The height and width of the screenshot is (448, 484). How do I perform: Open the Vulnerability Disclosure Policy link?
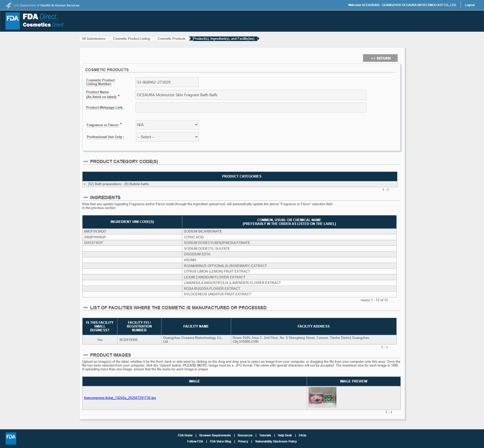pos(276,442)
